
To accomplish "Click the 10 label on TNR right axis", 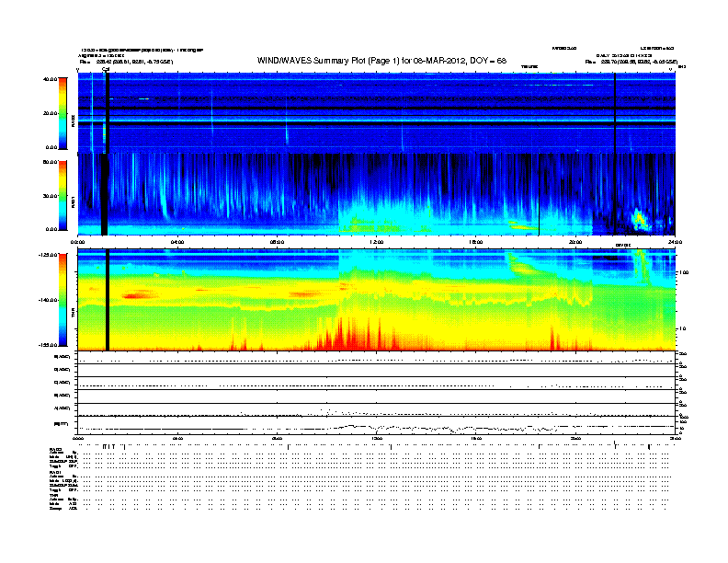I will pos(682,328).
